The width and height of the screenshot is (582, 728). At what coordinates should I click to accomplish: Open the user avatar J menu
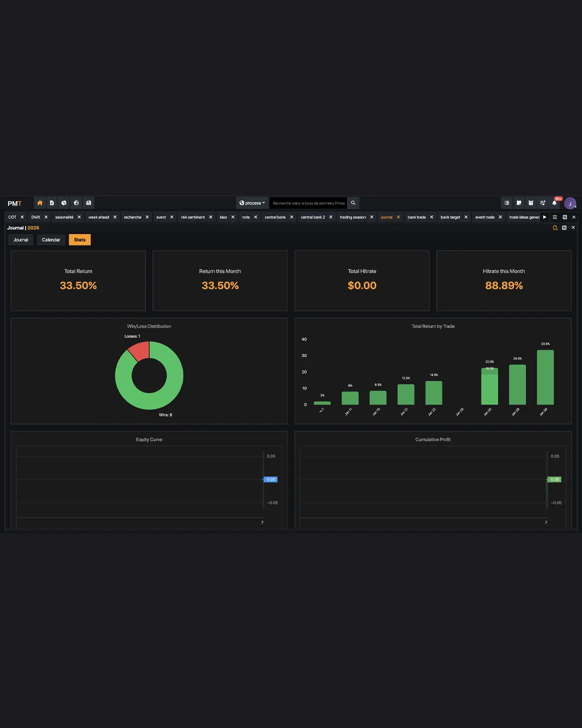click(x=570, y=204)
